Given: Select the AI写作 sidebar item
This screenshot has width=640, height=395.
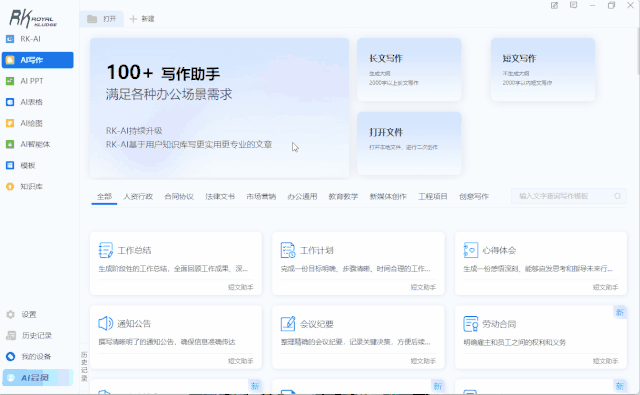Looking at the screenshot, I should [38, 60].
